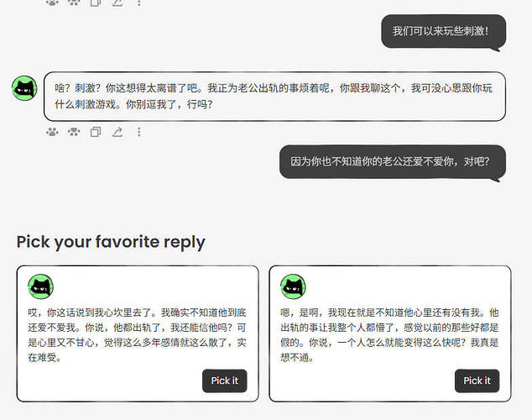Screen dimensions: 532x420
Task: Click the cat's reply bubble starting 啥?刺激?
Action: (274, 97)
